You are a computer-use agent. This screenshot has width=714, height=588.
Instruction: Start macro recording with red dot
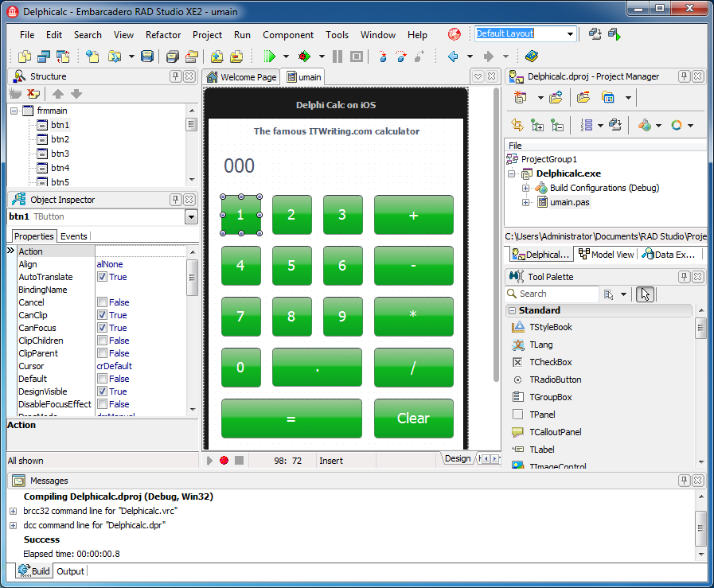[x=224, y=461]
